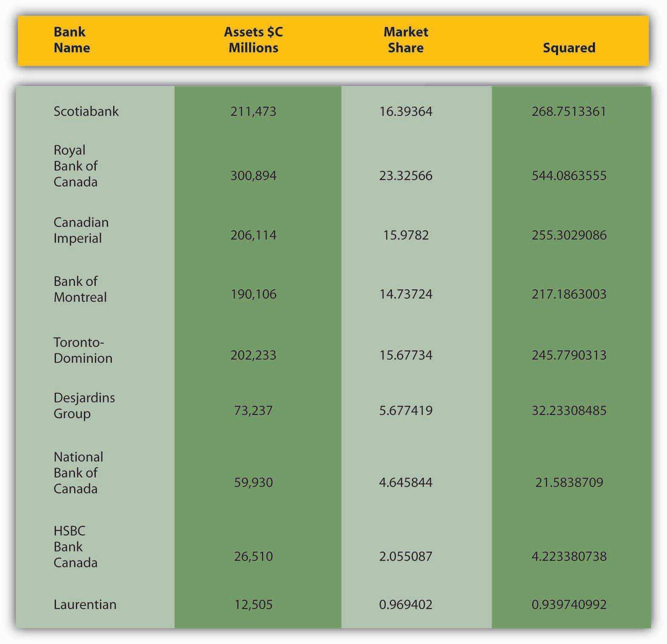Select HSBC squared value 4.223380738
The height and width of the screenshot is (644, 667).
pos(569,556)
